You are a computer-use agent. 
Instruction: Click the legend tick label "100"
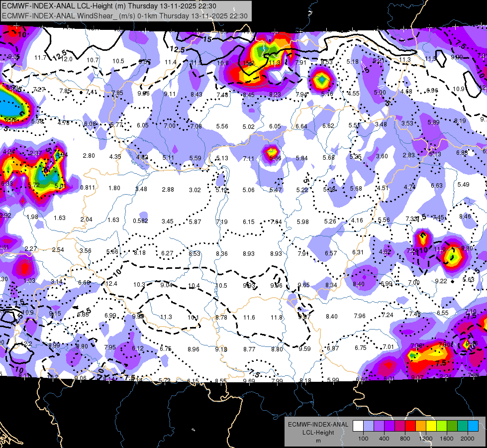coord(363,439)
